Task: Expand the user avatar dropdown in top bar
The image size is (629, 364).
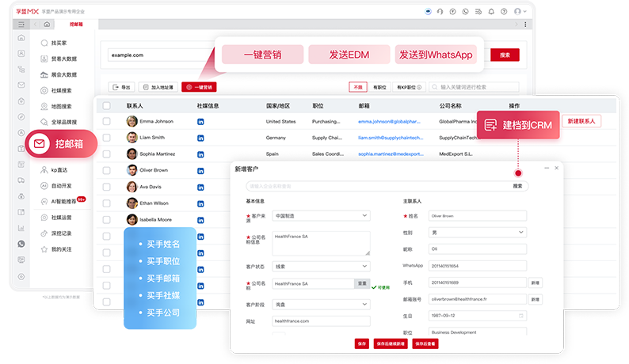Action: pos(520,12)
